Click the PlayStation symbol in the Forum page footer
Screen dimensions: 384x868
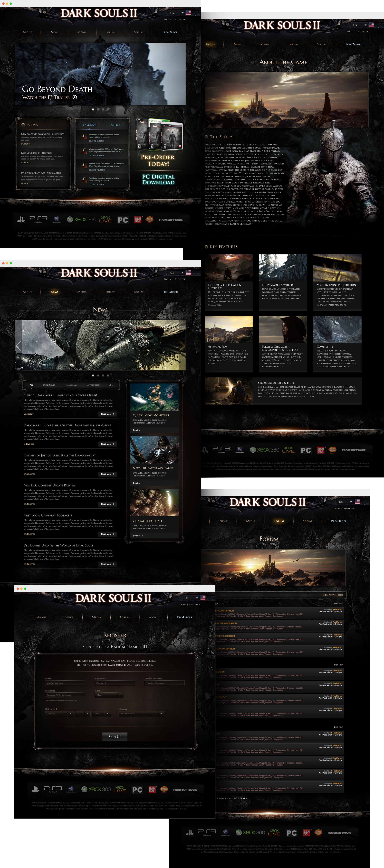click(x=190, y=833)
